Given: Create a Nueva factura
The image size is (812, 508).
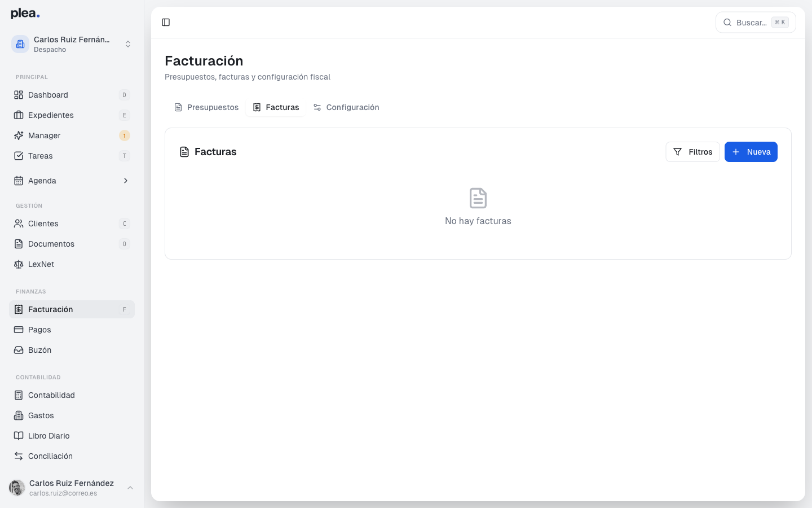Looking at the screenshot, I should (751, 152).
